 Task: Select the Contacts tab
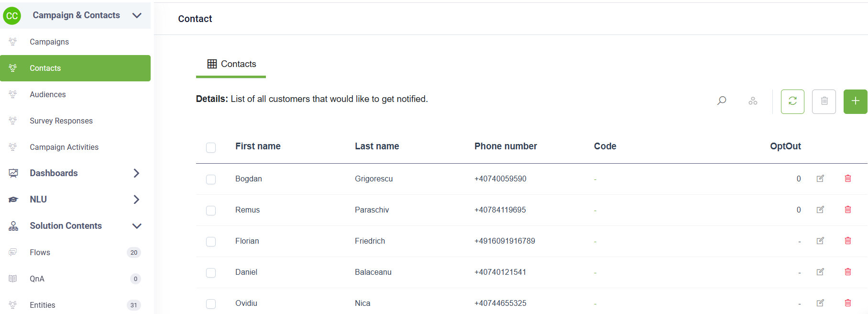coord(231,64)
